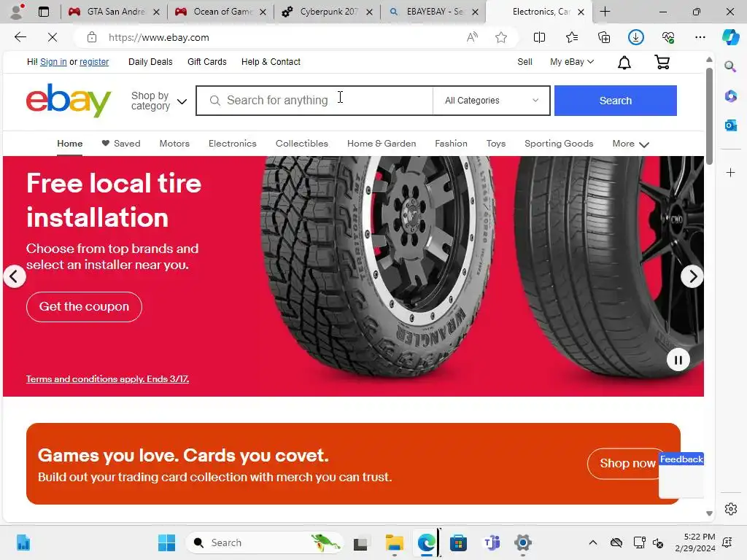Open Edge Settings and more menu

[700, 37]
